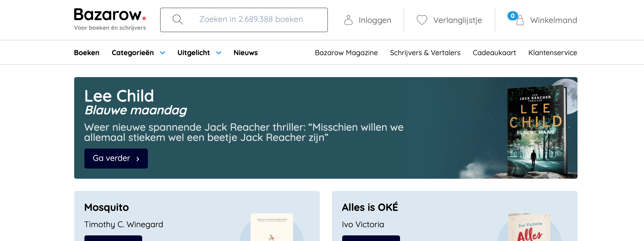The image size is (644, 241).
Task: Open the Verlanglijstje text link
Action: [x=457, y=20]
